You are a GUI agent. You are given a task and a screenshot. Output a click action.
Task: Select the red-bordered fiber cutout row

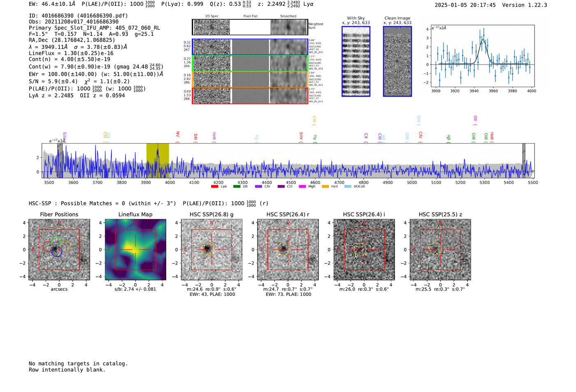(250, 95)
